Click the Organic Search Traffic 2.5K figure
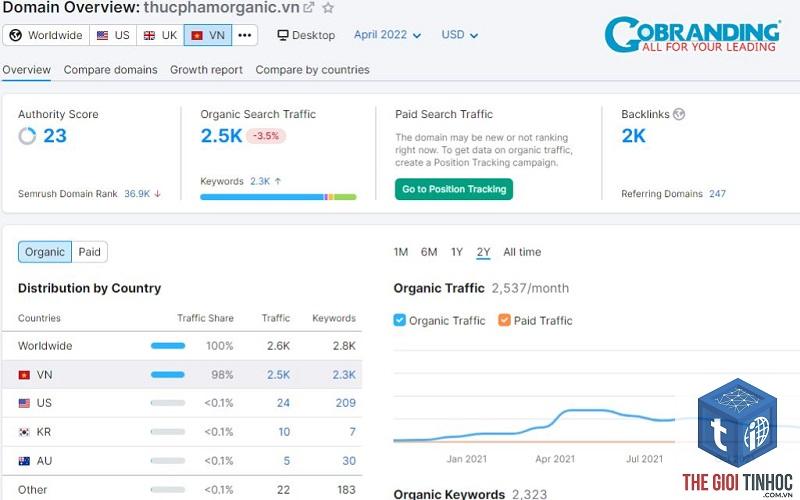 (x=221, y=136)
